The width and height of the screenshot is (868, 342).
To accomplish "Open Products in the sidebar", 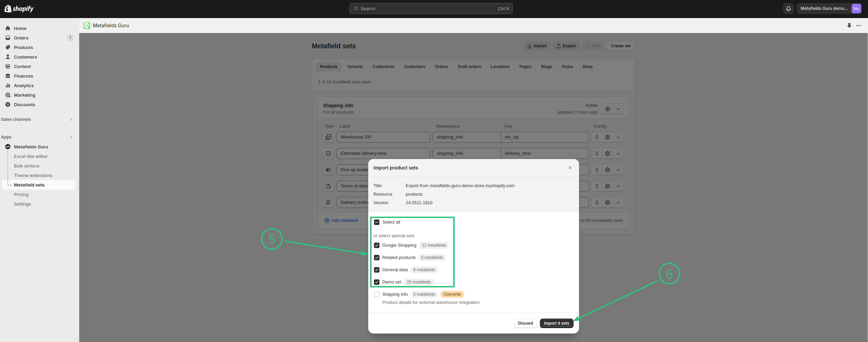I will click(x=23, y=47).
